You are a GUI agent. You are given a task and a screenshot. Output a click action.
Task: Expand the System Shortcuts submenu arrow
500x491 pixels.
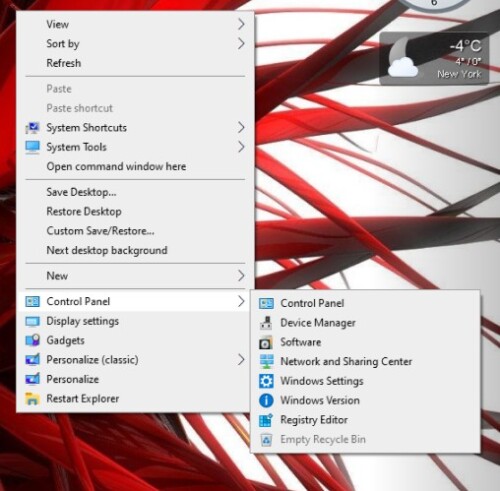click(x=241, y=127)
